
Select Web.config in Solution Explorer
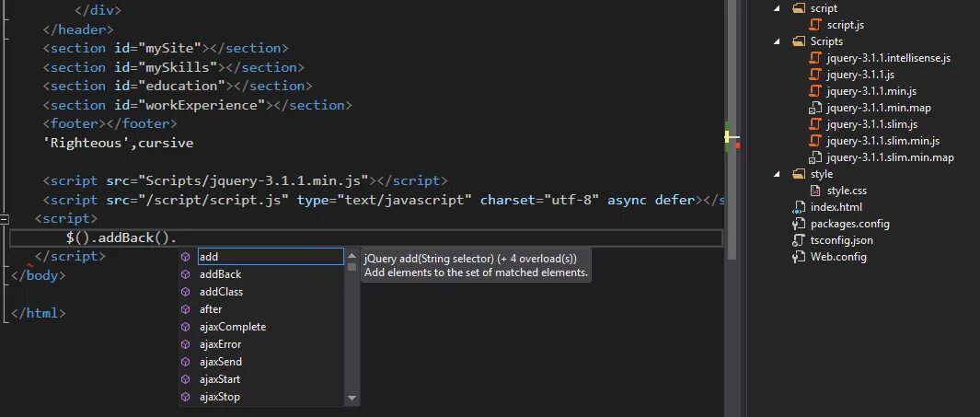pyautogui.click(x=838, y=257)
